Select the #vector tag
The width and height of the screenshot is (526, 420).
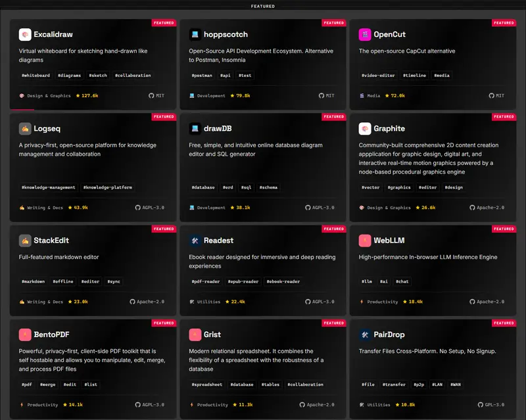370,187
